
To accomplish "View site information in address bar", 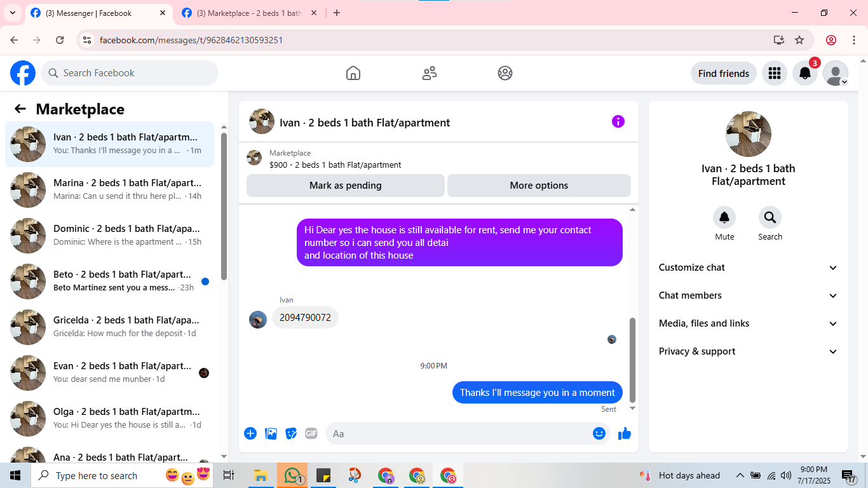I will tap(88, 40).
